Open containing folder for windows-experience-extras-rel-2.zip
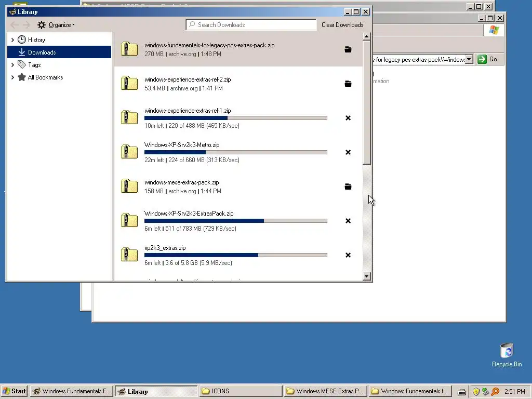The image size is (532, 399). (x=348, y=84)
